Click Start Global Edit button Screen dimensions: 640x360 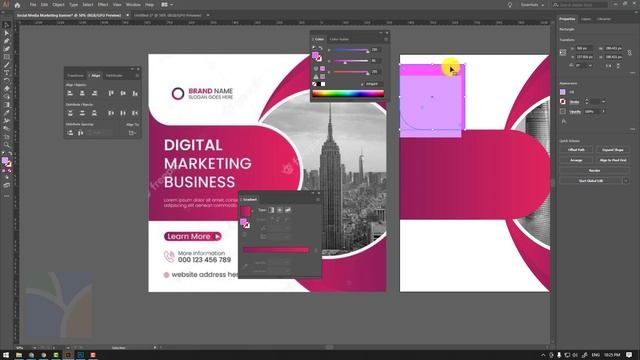(x=591, y=180)
